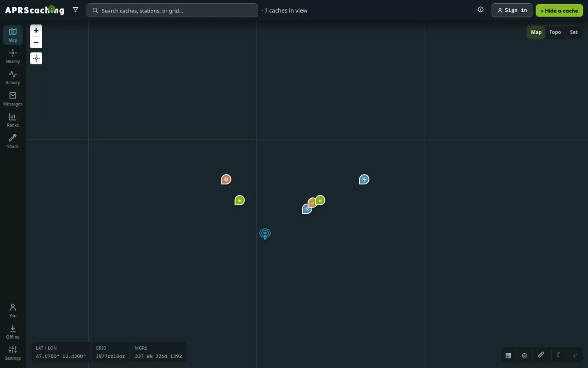Image resolution: width=588 pixels, height=368 pixels.
Task: Switch the basemap to Map layer
Action: [536, 32]
